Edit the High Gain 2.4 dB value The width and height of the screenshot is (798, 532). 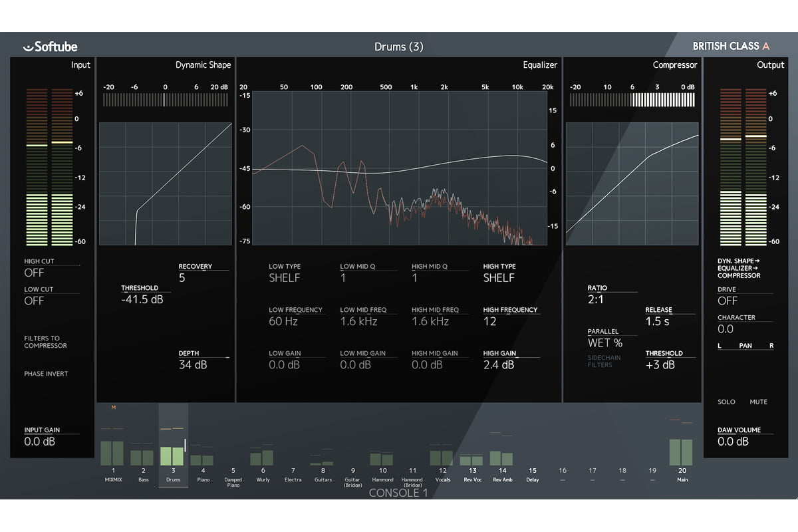point(499,364)
